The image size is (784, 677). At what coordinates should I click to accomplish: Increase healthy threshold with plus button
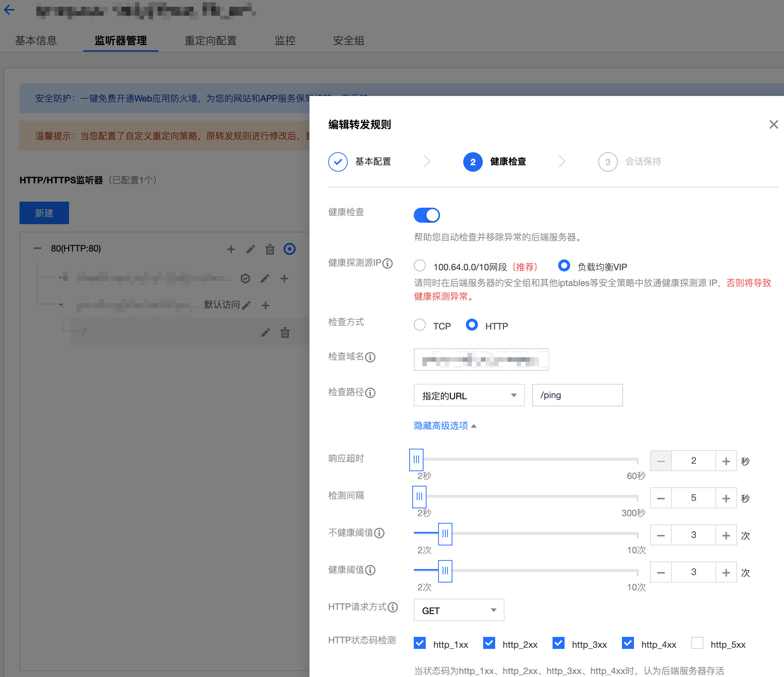pos(726,572)
